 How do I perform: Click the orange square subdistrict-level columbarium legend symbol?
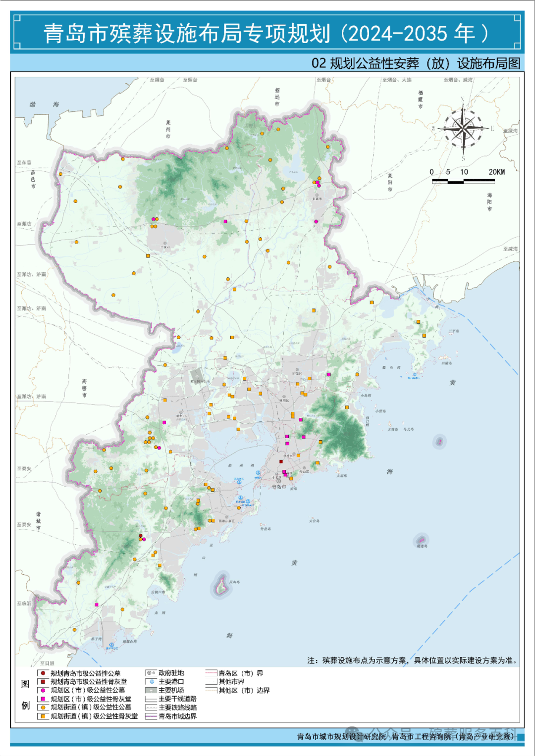(x=43, y=716)
